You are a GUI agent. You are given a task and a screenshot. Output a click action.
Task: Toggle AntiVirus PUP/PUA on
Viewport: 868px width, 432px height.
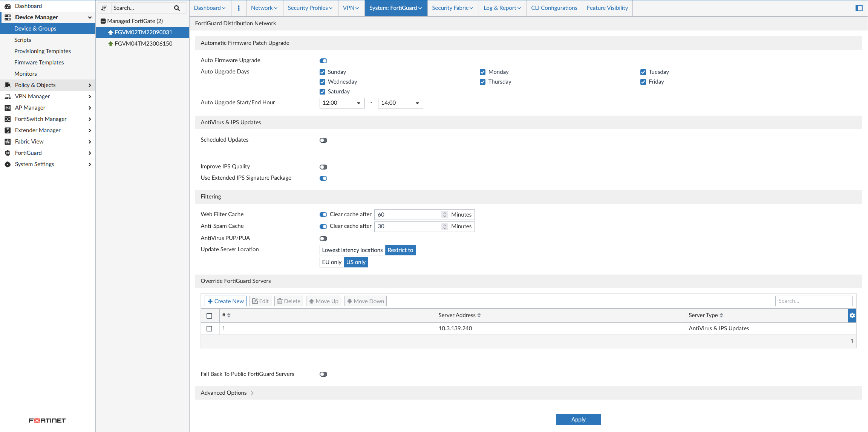pyautogui.click(x=323, y=238)
